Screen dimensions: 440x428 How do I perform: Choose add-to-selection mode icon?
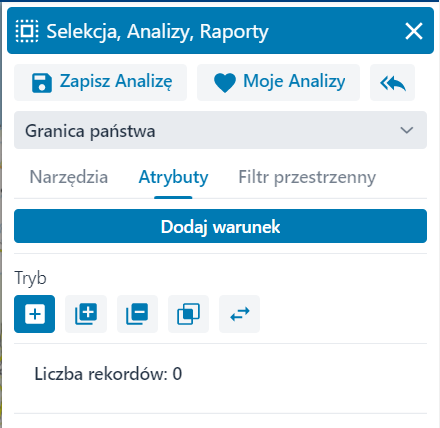(x=86, y=314)
